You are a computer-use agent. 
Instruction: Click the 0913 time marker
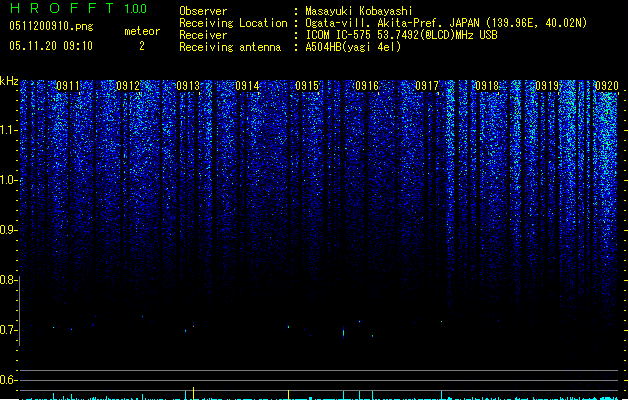pyautogui.click(x=188, y=86)
